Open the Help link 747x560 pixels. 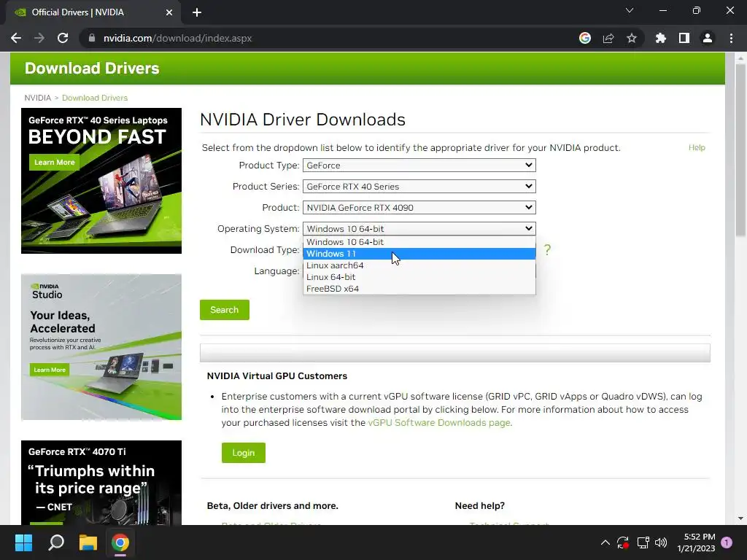point(697,147)
